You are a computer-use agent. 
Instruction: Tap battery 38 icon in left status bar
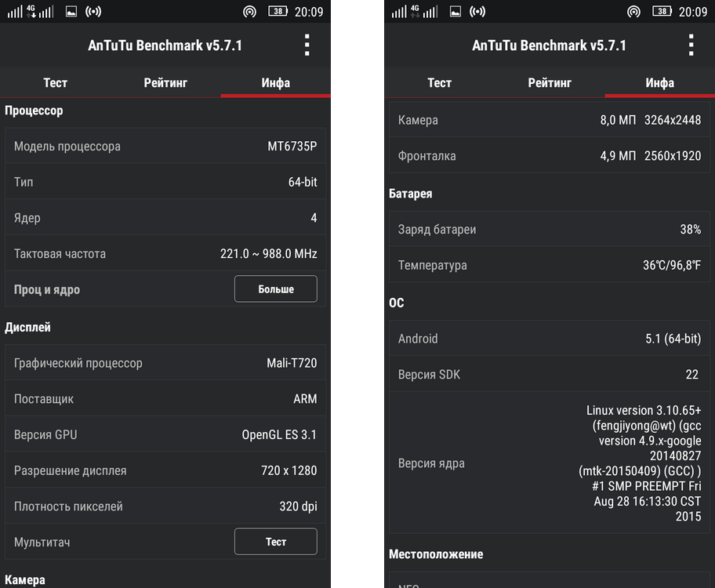coord(278,12)
